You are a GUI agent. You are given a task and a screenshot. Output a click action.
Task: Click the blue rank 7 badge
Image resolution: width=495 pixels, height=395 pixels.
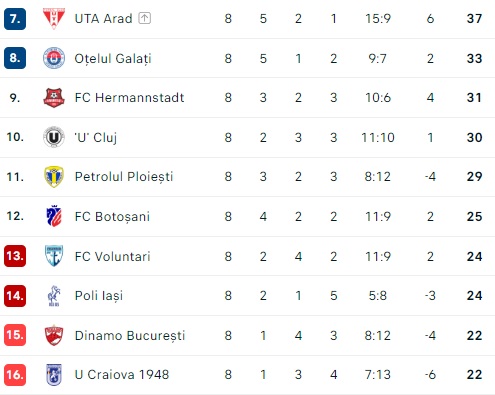click(15, 19)
